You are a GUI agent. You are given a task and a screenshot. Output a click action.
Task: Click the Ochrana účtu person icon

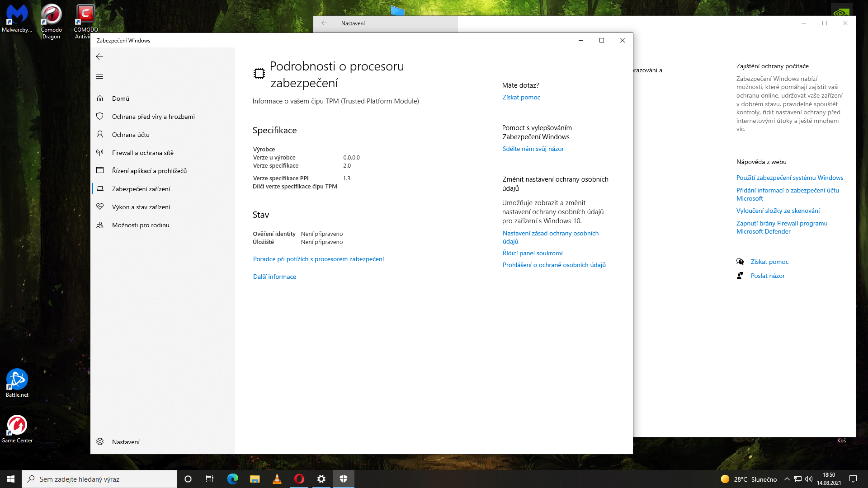point(100,135)
